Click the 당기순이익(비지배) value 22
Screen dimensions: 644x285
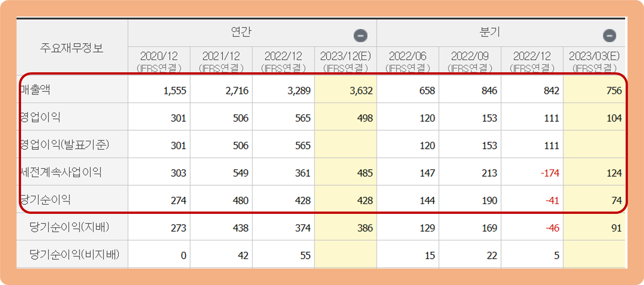tap(492, 256)
